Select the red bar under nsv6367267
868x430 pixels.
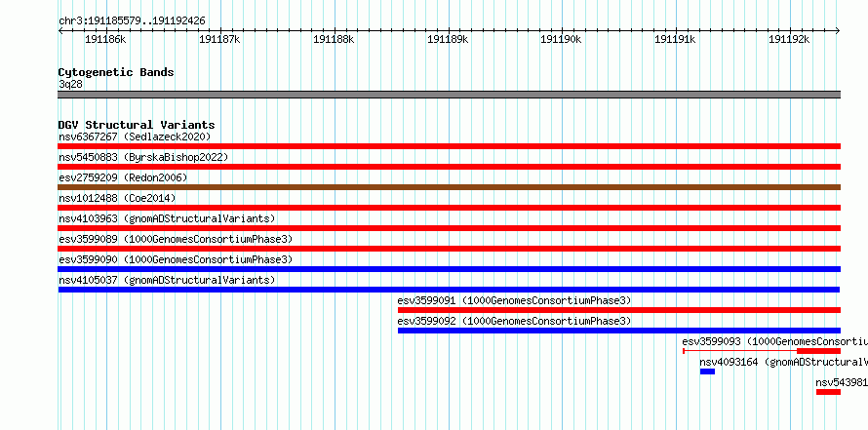tap(449, 146)
